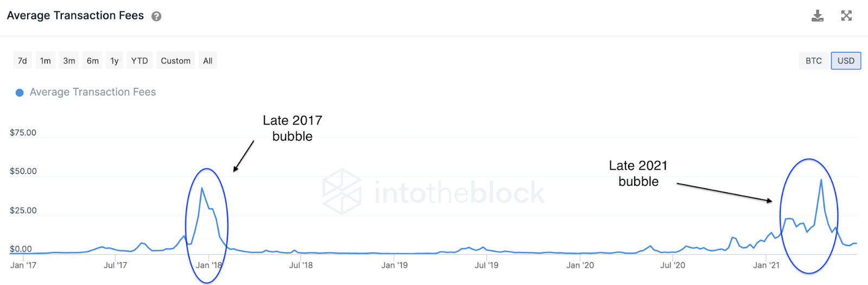Open the Custom date range picker
Image resolution: width=868 pixels, height=285 pixels.
tap(176, 61)
